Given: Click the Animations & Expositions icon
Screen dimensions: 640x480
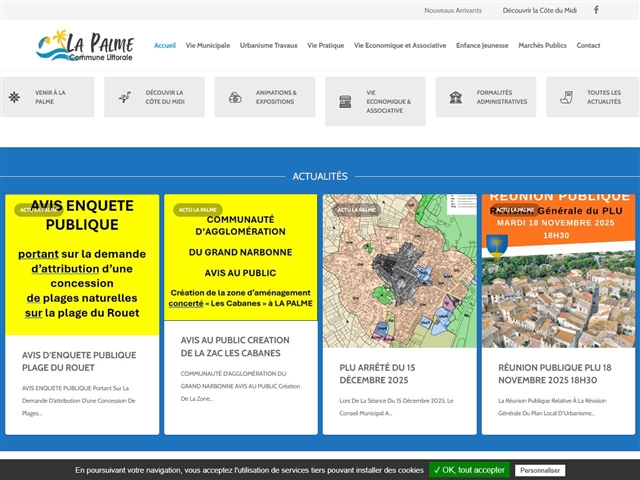Looking at the screenshot, I should (x=235, y=97).
